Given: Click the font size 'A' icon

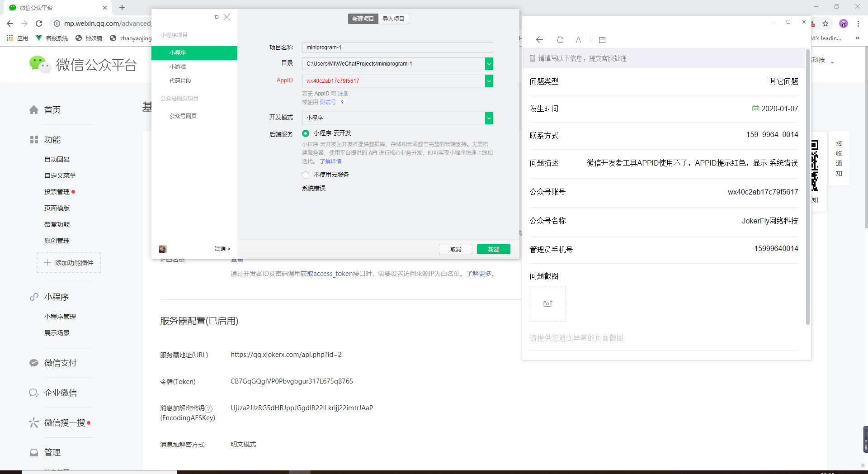Looking at the screenshot, I should tap(578, 40).
